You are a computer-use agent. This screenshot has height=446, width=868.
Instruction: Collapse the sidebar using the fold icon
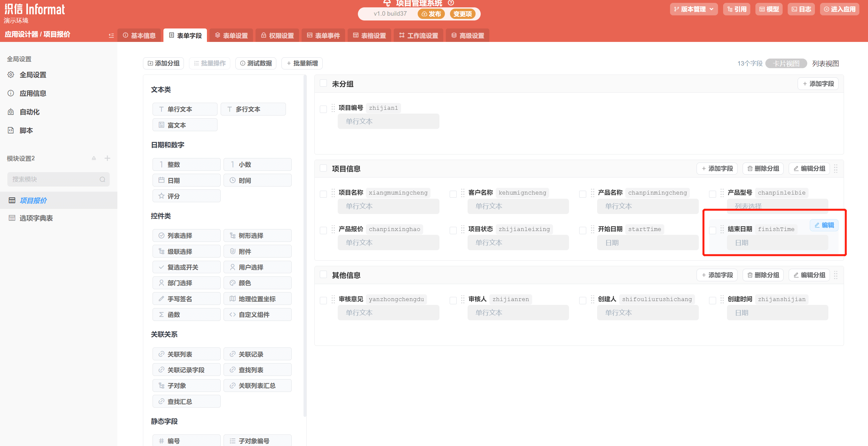point(111,36)
